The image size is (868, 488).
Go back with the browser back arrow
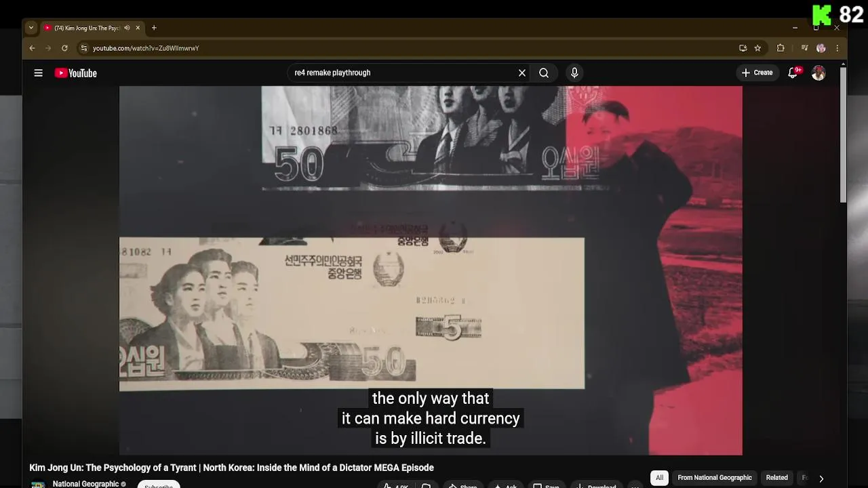pyautogui.click(x=32, y=48)
